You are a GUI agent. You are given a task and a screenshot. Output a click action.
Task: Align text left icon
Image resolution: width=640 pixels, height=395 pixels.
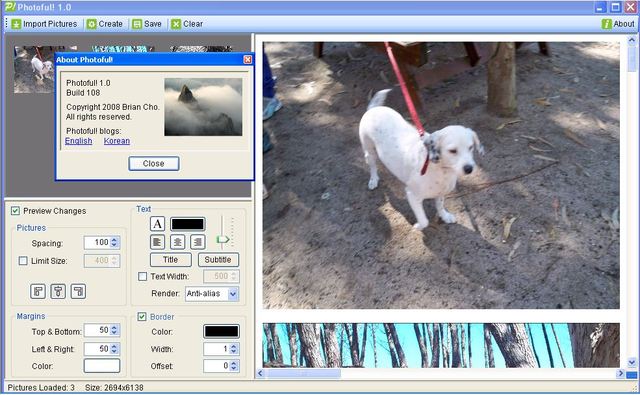158,242
